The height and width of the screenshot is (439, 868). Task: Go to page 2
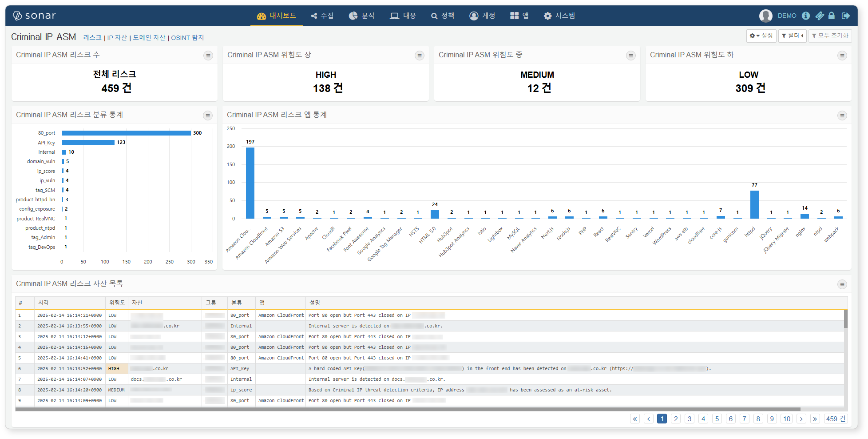pos(676,419)
